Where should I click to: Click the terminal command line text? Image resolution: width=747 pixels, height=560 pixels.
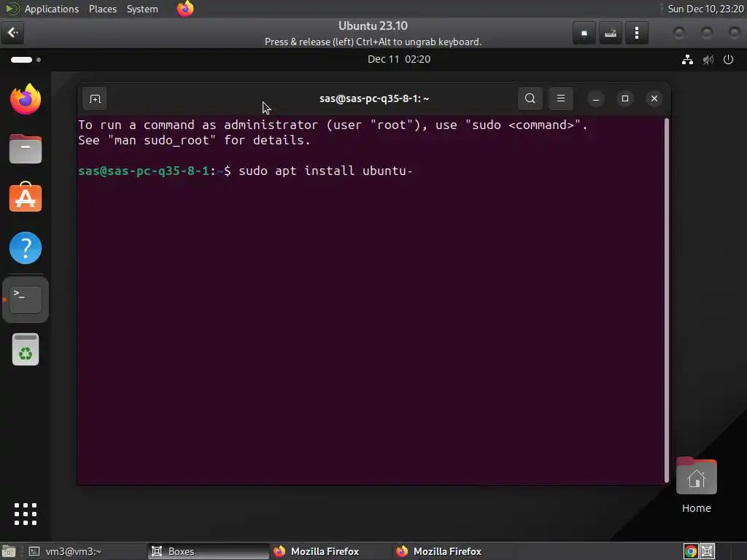point(325,171)
